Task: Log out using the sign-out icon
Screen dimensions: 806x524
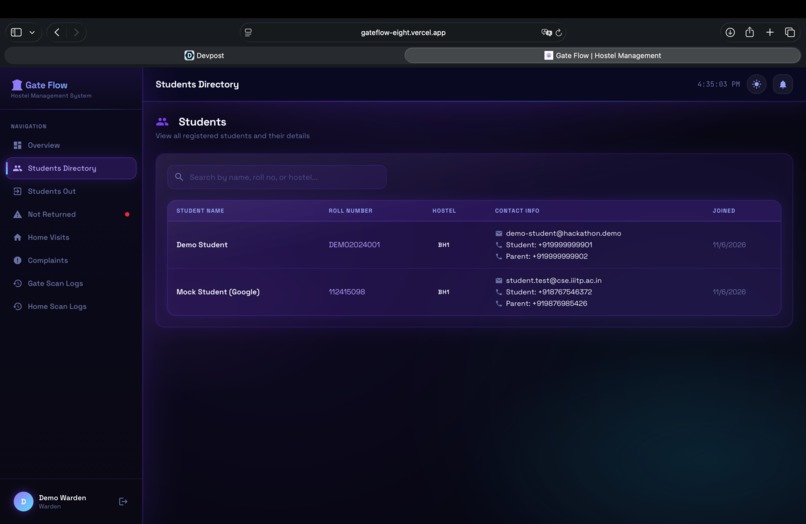Action: [123, 501]
